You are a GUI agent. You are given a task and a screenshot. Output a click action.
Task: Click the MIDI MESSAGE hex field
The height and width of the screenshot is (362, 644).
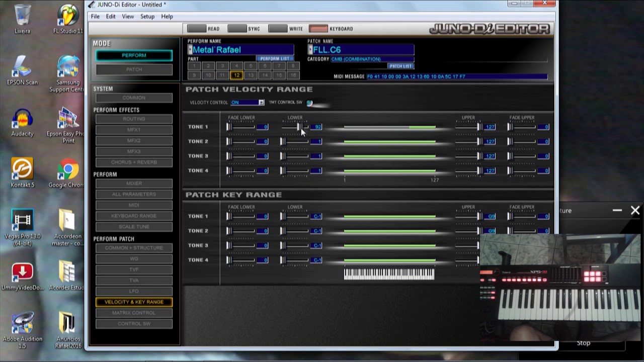pyautogui.click(x=456, y=76)
